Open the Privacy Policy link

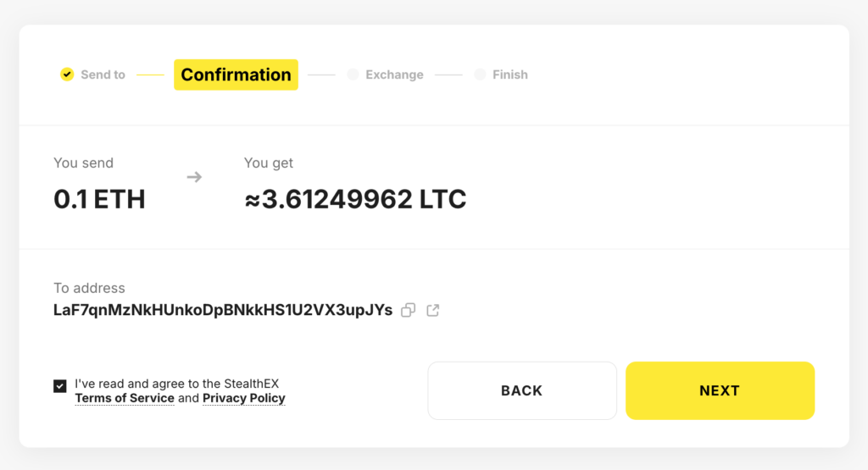[243, 398]
